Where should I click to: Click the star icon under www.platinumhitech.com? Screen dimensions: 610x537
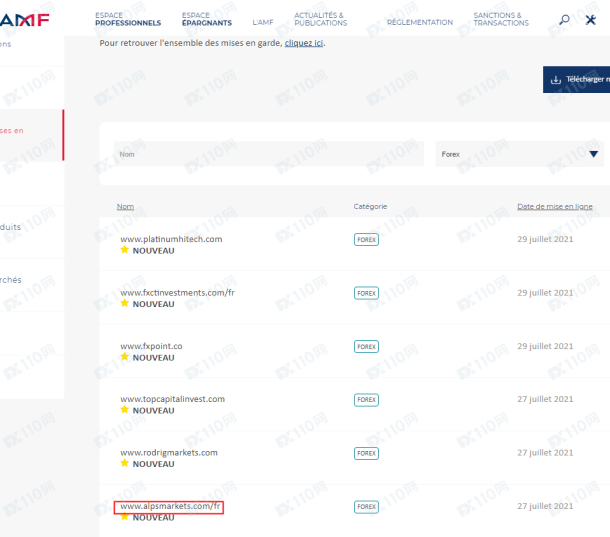(124, 249)
